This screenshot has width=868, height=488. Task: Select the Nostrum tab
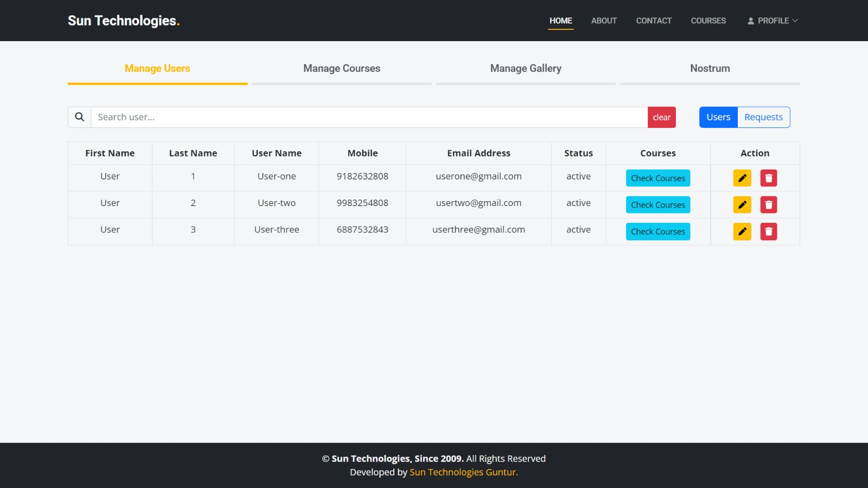tap(710, 68)
